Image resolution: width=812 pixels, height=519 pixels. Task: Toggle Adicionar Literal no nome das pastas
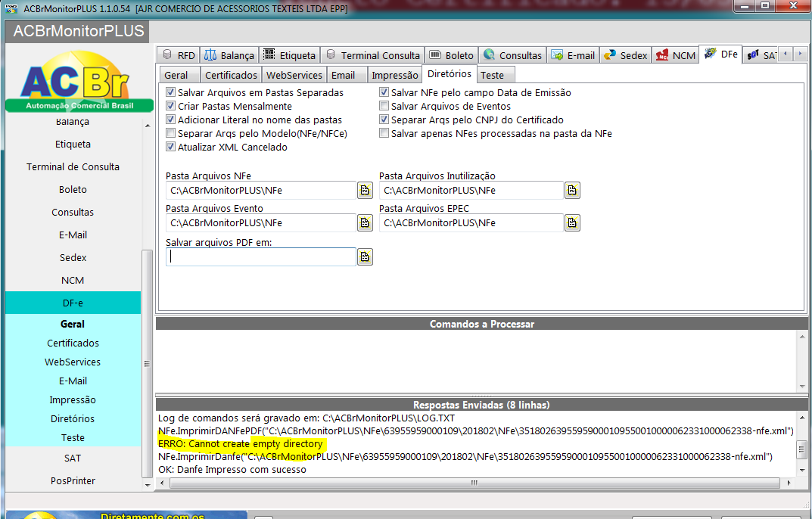pos(170,120)
